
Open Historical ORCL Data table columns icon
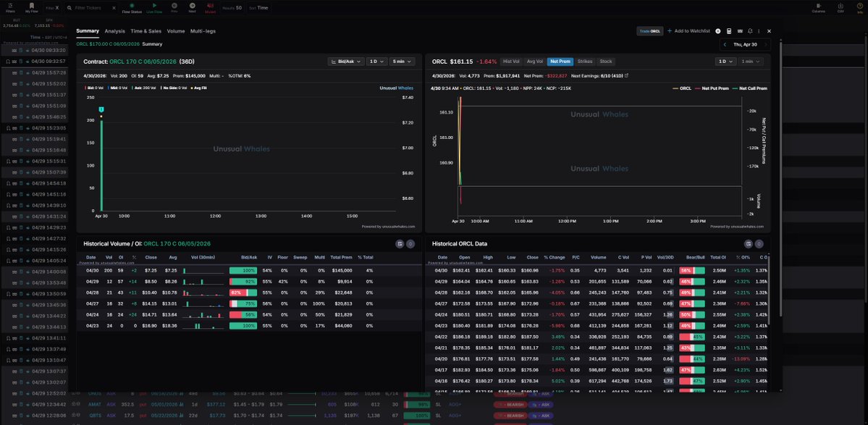tap(749, 243)
